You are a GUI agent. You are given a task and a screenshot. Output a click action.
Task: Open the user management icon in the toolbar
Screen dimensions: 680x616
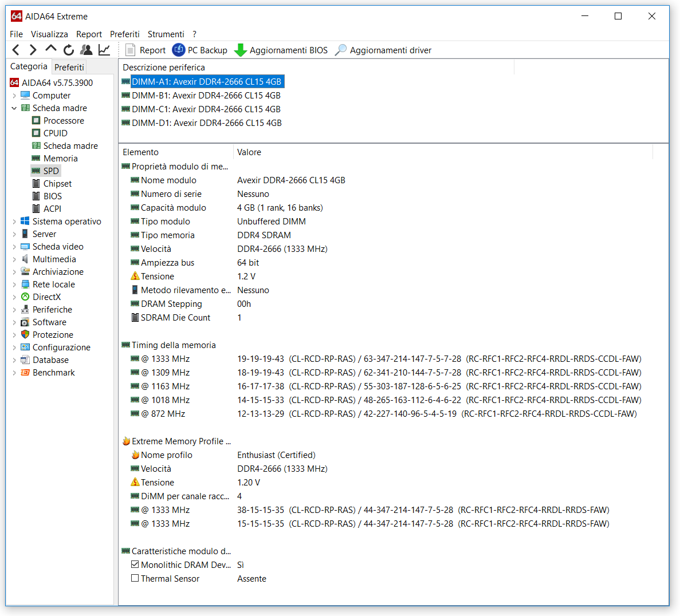(87, 50)
